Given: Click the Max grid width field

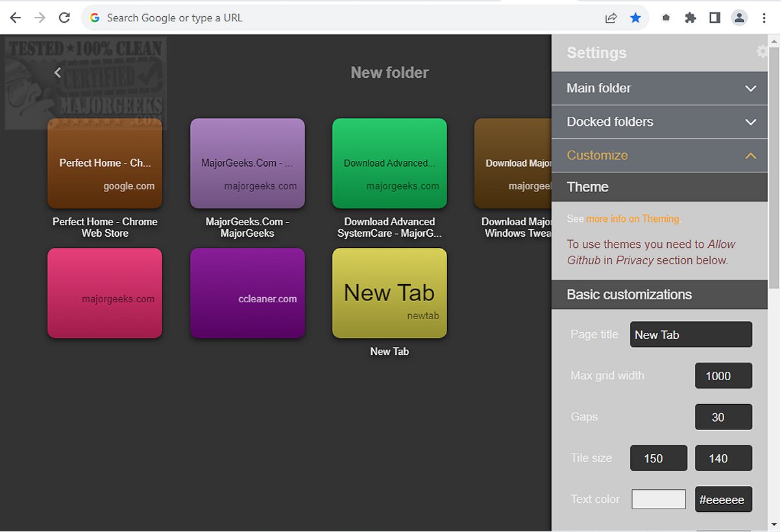Looking at the screenshot, I should pyautogui.click(x=724, y=376).
